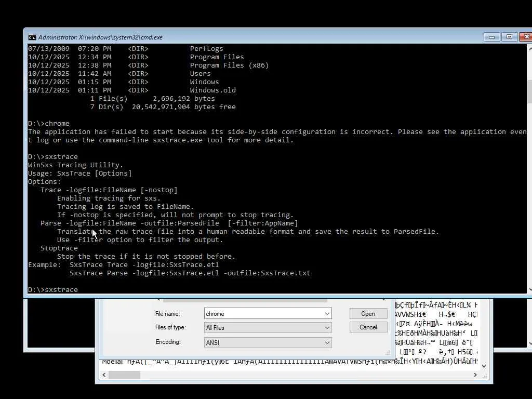The width and height of the screenshot is (532, 399).
Task: Click the Usage: SxsTrace [Options] line
Action: pos(79,174)
